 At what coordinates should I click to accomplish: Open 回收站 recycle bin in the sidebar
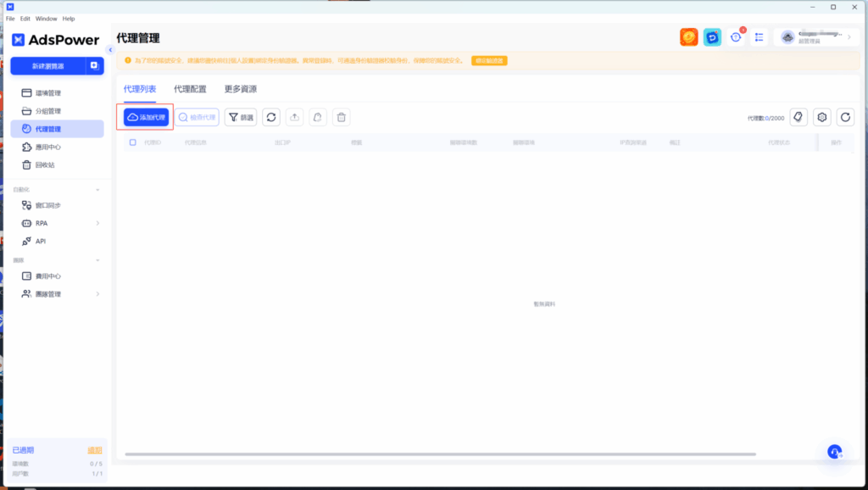coord(57,165)
